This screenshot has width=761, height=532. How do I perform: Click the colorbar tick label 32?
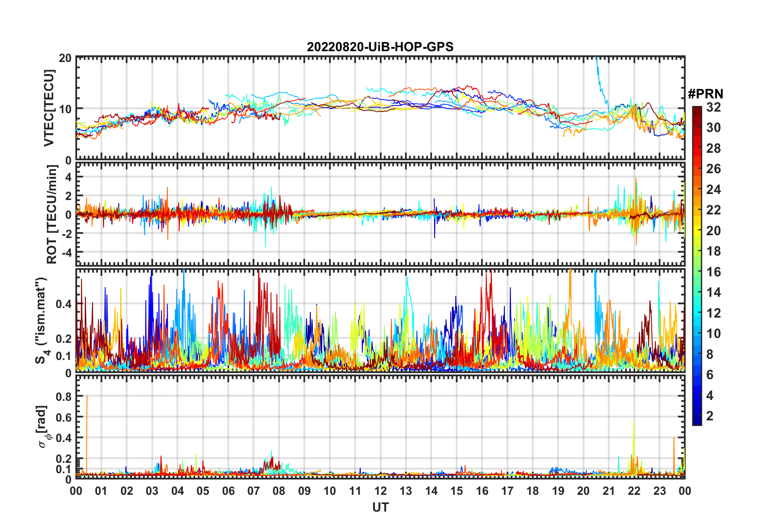pyautogui.click(x=713, y=107)
